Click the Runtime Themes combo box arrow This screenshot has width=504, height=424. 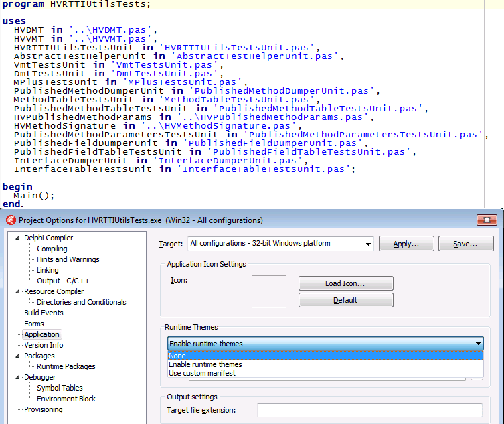coord(478,344)
